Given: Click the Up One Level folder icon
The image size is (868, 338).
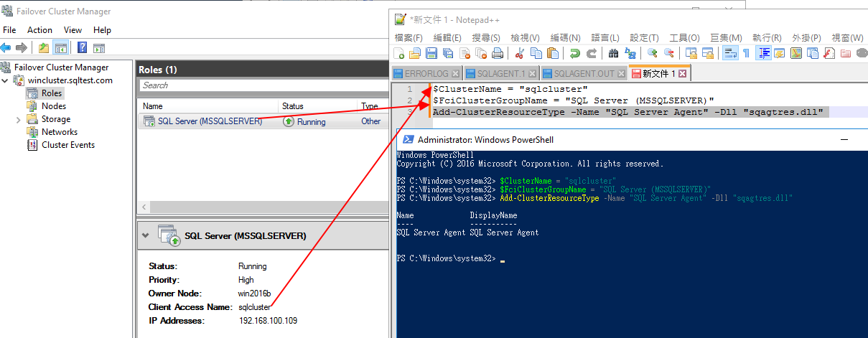Looking at the screenshot, I should tap(45, 48).
